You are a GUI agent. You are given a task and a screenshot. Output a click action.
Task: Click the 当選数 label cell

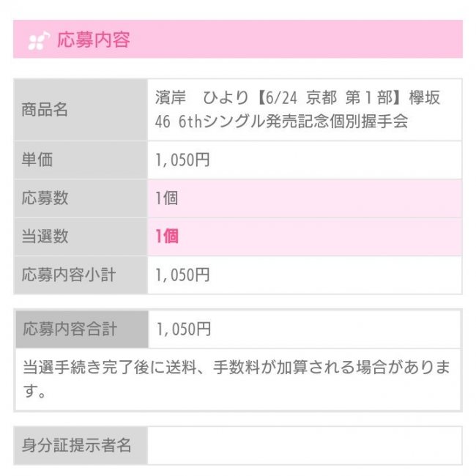[x=81, y=237]
